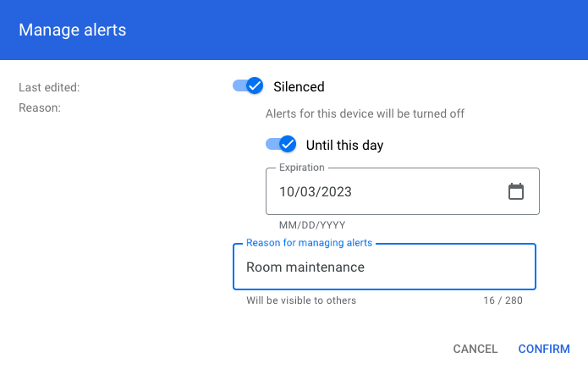
Task: Click the Will be visible to others note
Action: point(301,300)
